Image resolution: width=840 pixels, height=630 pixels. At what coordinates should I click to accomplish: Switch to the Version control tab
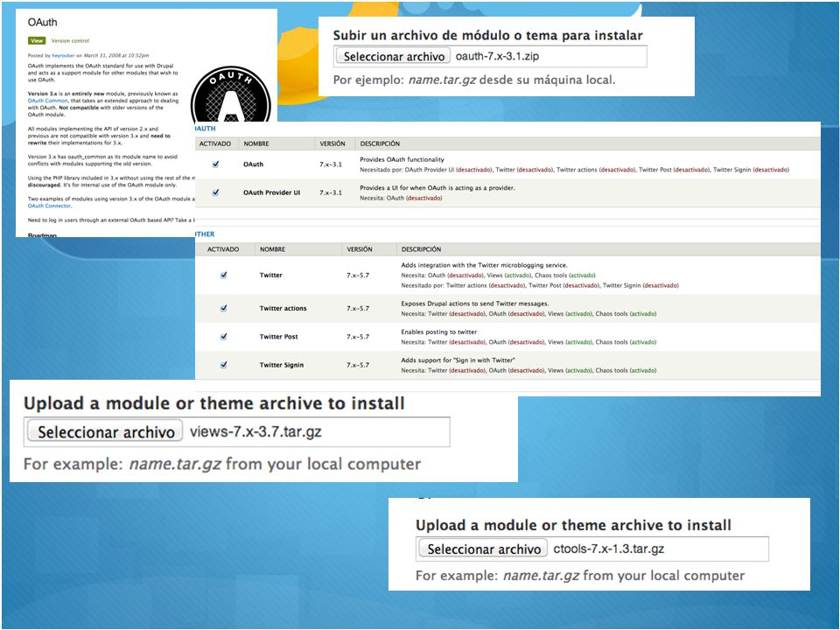(70, 41)
